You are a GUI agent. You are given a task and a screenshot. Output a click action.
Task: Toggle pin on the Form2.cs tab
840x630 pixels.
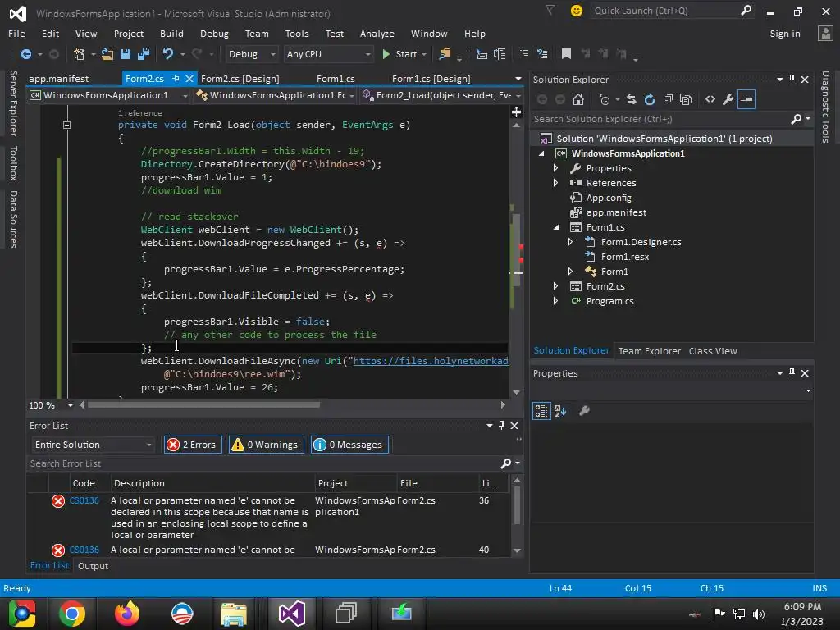point(176,79)
